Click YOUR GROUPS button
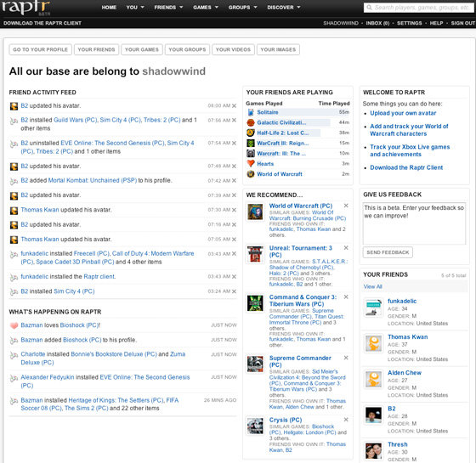The height and width of the screenshot is (463, 476). point(187,49)
